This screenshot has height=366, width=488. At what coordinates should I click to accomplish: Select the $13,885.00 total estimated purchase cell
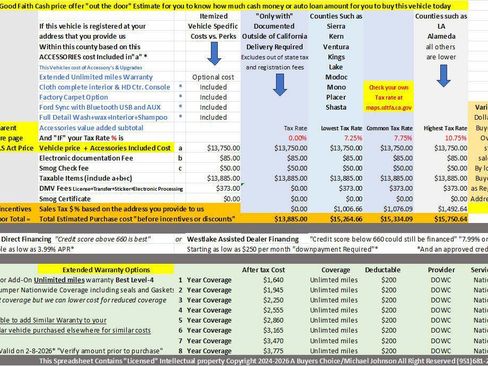pyautogui.click(x=291, y=219)
